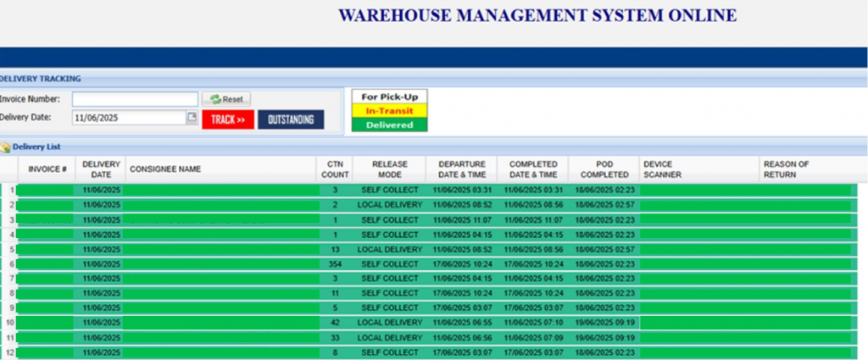Select the yellow In-Transit legend swatch
Image resolution: width=868 pixels, height=360 pixels.
coord(390,111)
